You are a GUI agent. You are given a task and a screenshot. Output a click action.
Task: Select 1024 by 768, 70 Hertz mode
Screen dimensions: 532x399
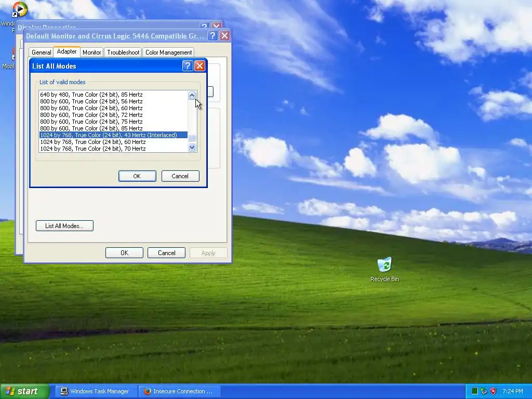coord(113,149)
